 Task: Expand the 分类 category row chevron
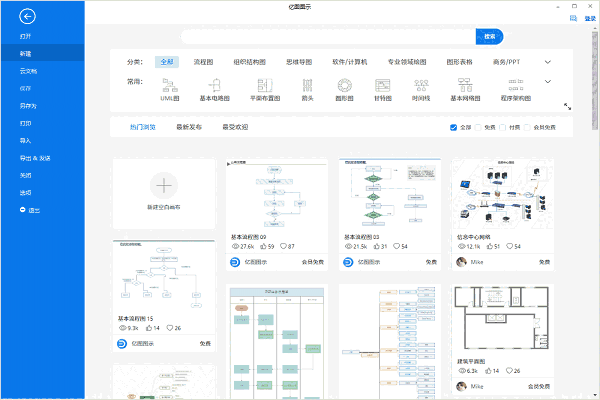tap(548, 62)
